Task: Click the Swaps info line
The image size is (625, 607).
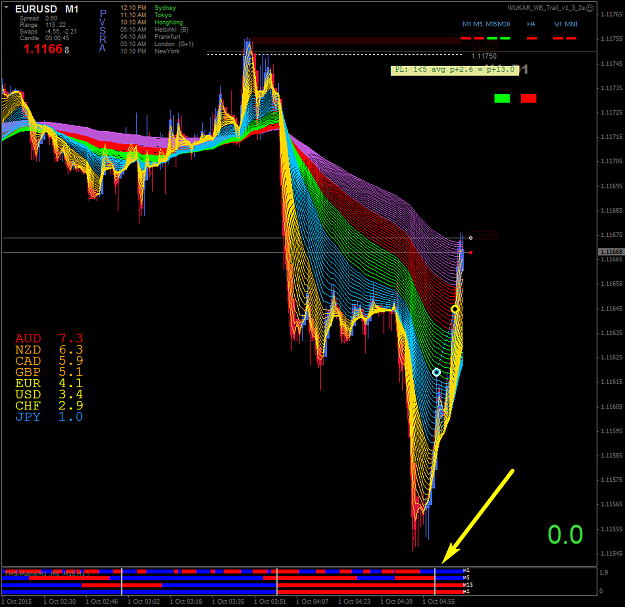Action: tap(48, 31)
